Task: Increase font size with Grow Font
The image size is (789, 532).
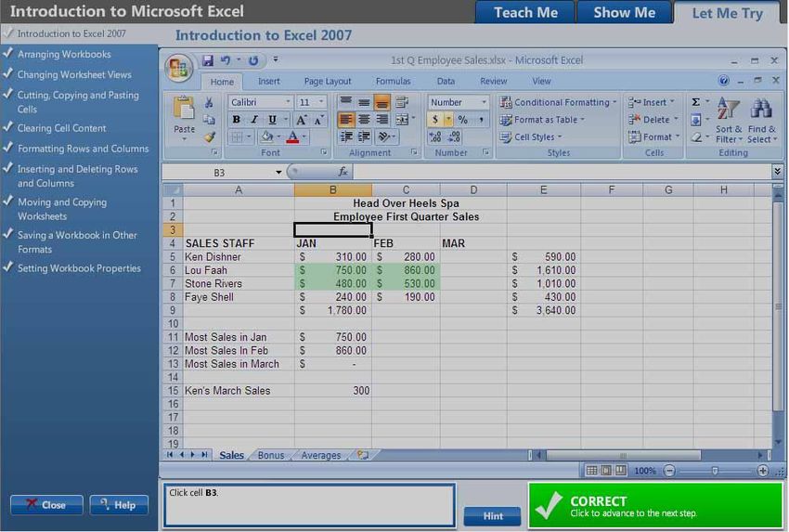Action: coord(301,120)
